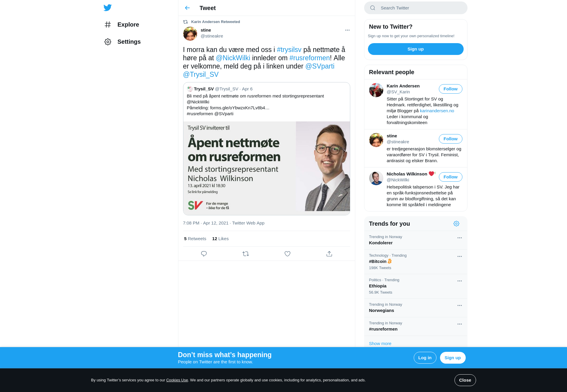The width and height of the screenshot is (567, 392).
Task: Open the Ethiopia trend
Action: pyautogui.click(x=416, y=286)
